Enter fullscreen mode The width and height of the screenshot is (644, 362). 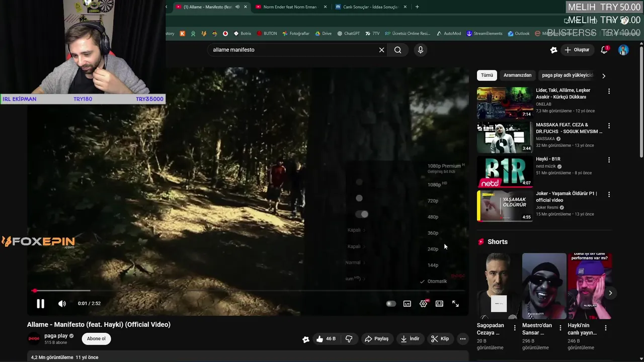pyautogui.click(x=455, y=304)
